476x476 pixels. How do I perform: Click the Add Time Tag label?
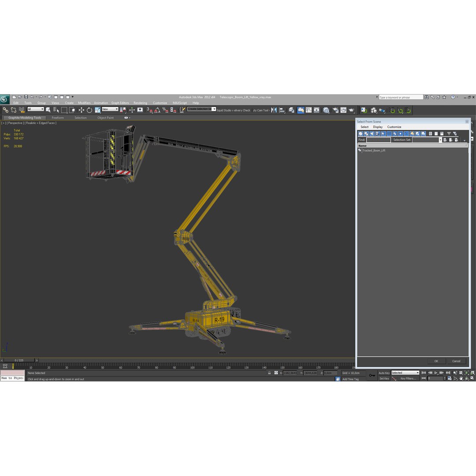click(351, 379)
